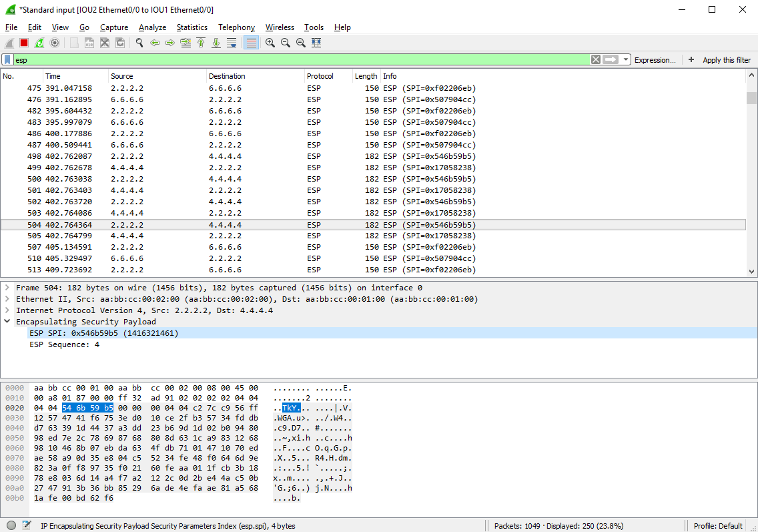The height and width of the screenshot is (532, 758).
Task: Open the Capture menu
Action: click(114, 27)
